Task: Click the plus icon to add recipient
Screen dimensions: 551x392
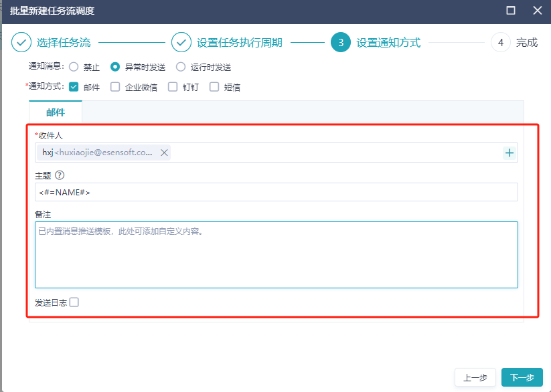Action: [x=509, y=153]
